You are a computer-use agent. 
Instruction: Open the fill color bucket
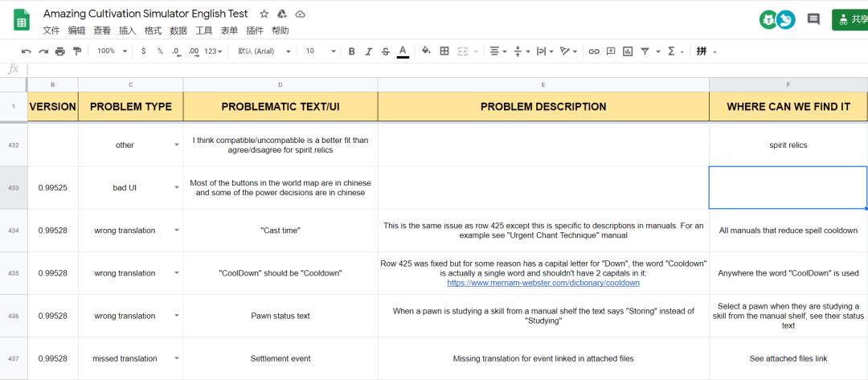(x=426, y=51)
